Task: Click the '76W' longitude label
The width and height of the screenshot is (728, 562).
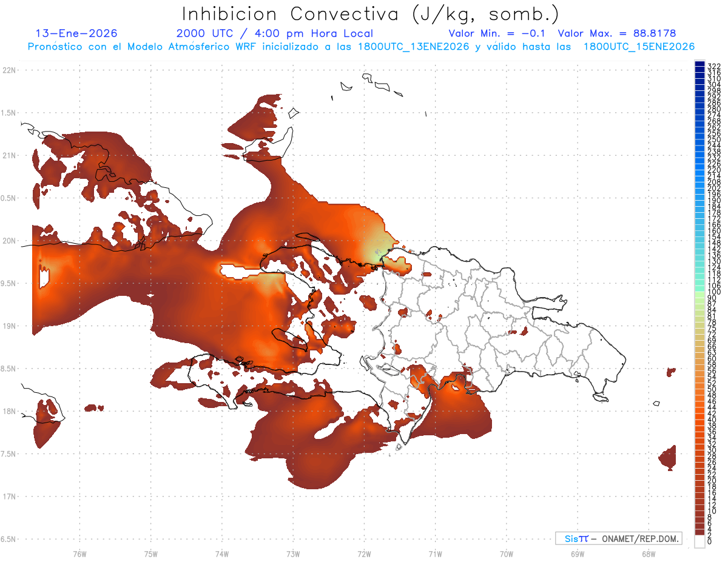Action: tap(79, 554)
